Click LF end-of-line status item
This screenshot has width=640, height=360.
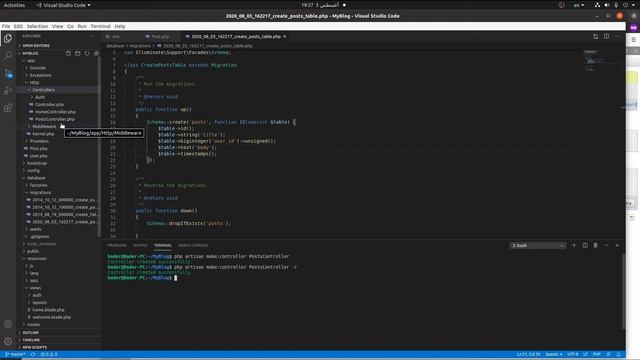[x=585, y=354]
